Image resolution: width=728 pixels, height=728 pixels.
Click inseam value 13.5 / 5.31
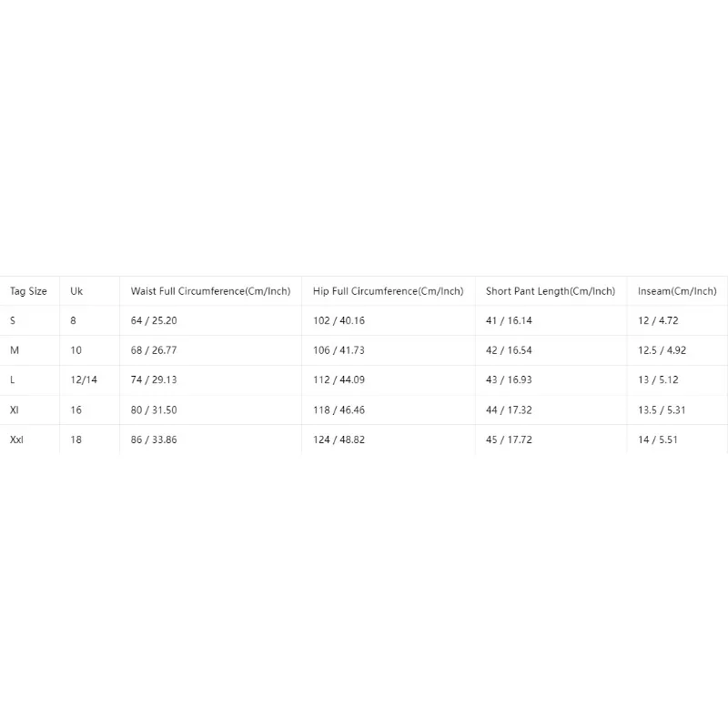(x=662, y=410)
